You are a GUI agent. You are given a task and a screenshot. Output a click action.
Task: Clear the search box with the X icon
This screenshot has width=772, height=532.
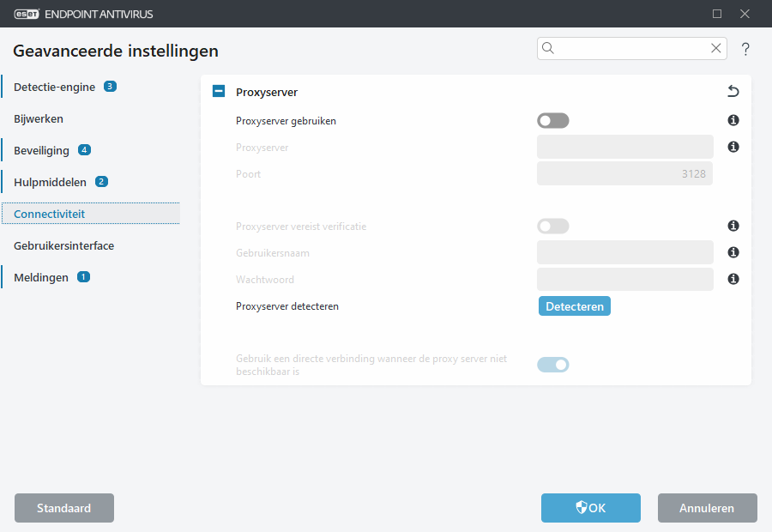click(x=716, y=48)
